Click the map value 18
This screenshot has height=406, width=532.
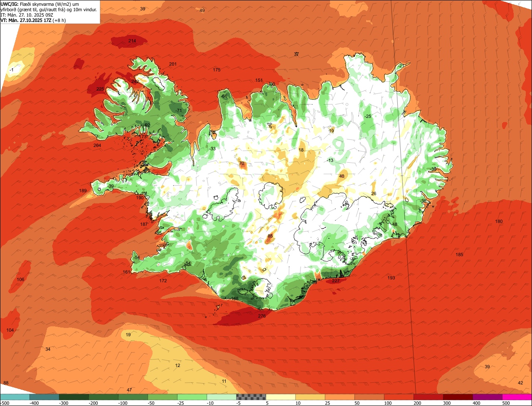click(301, 150)
